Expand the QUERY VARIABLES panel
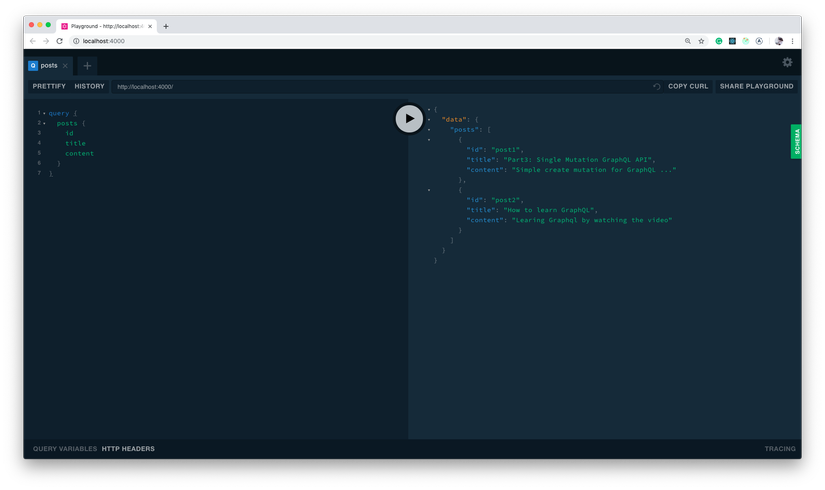 [x=65, y=449]
